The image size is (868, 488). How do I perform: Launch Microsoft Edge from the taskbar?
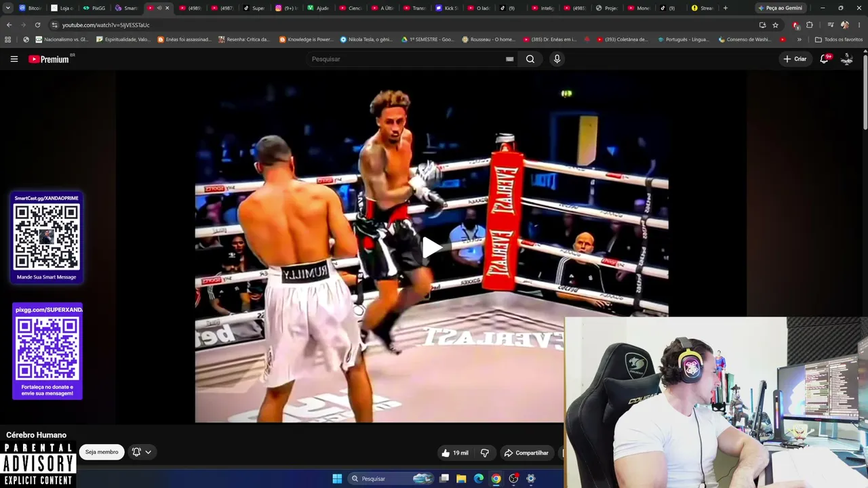(479, 479)
